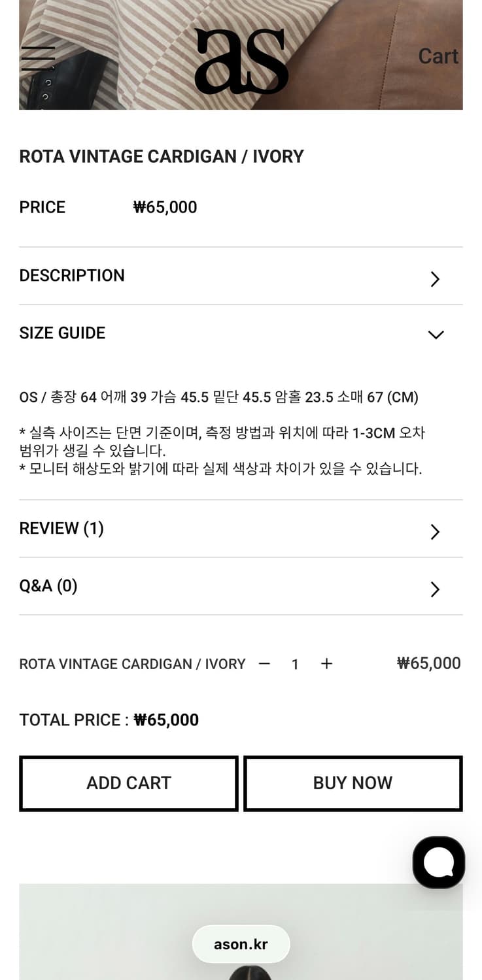
Task: Select the DESCRIPTION section label
Action: [72, 276]
